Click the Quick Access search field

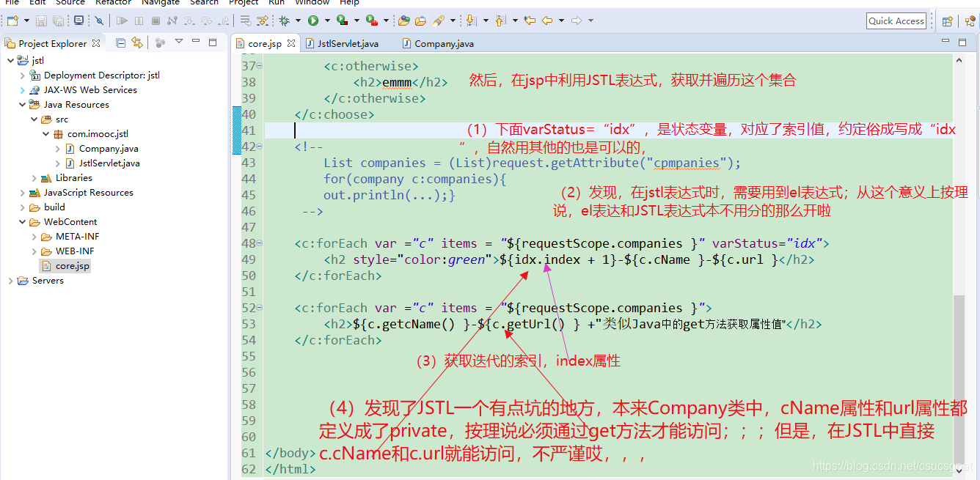tap(896, 21)
